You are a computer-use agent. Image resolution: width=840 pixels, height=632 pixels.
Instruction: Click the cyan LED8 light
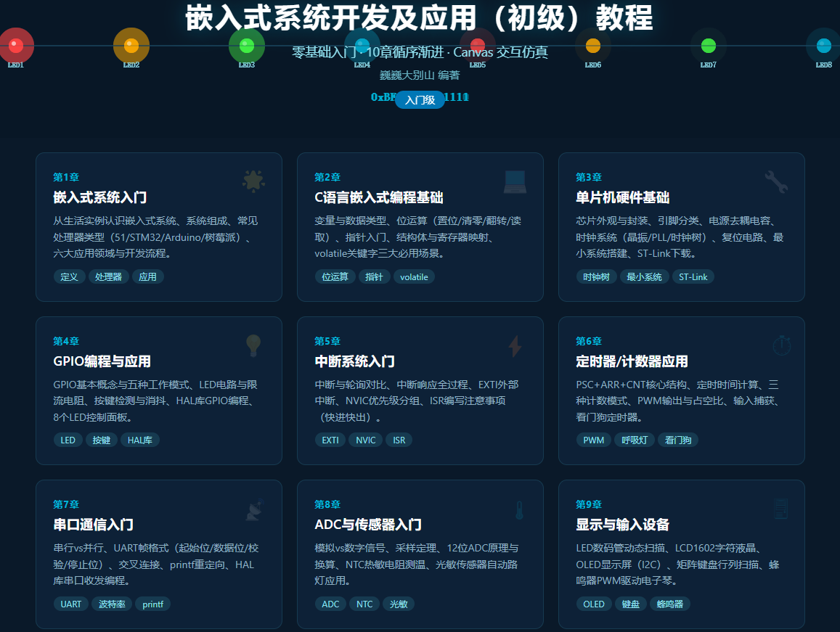[824, 46]
